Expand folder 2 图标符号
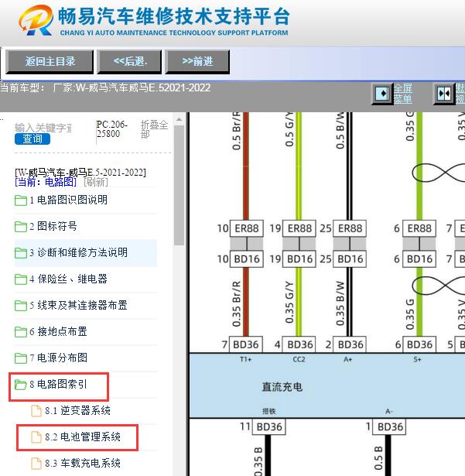Image resolution: width=465 pixels, height=476 pixels. [53, 226]
